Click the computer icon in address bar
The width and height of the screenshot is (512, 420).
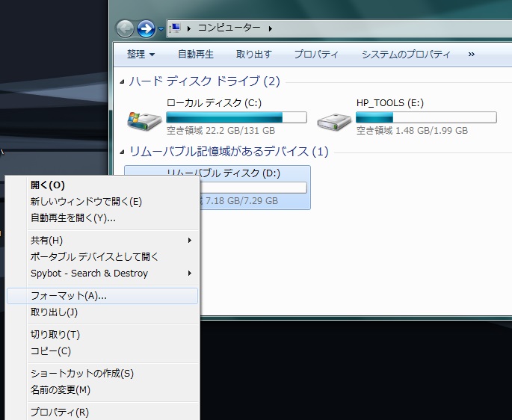(x=176, y=28)
